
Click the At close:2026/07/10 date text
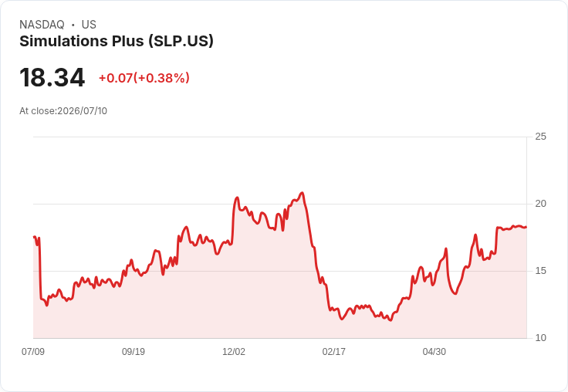click(x=63, y=111)
